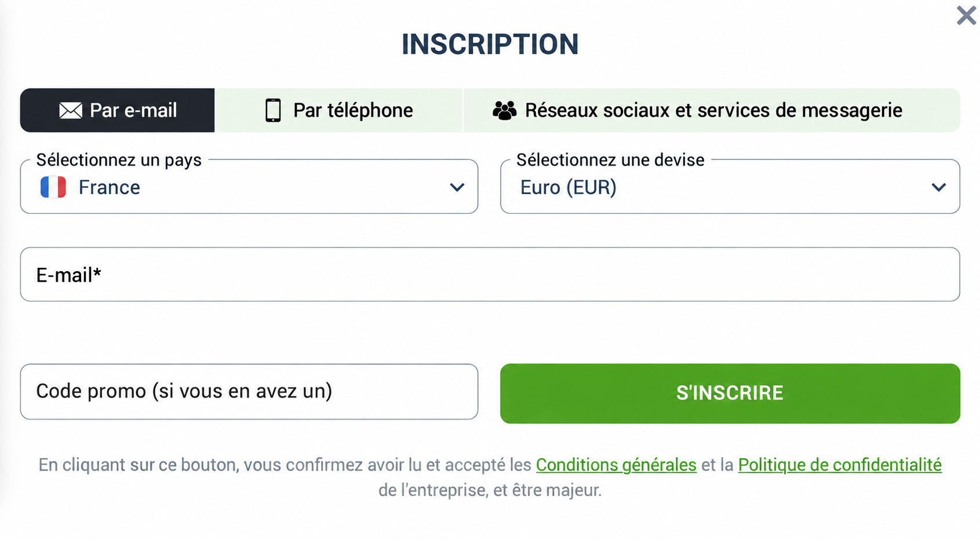The width and height of the screenshot is (980, 539).
Task: Switch to the Par e-mail tab
Action: pyautogui.click(x=118, y=110)
